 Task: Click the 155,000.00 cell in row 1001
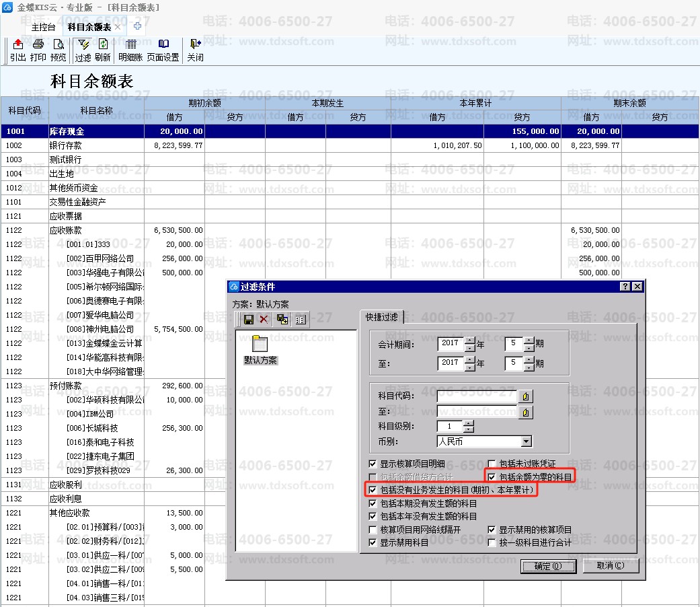point(522,131)
